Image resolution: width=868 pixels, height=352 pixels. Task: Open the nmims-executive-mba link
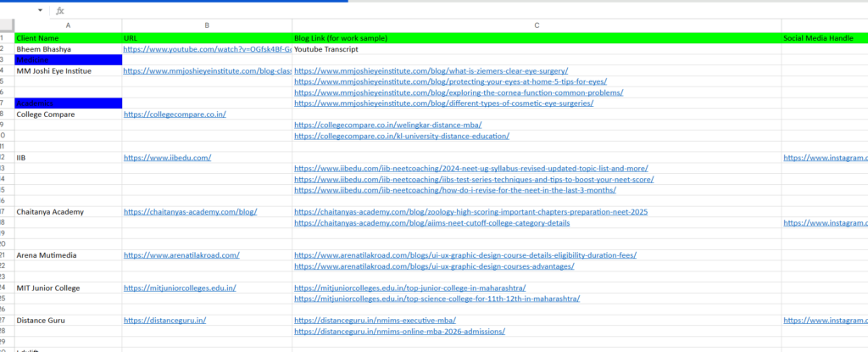pyautogui.click(x=375, y=321)
